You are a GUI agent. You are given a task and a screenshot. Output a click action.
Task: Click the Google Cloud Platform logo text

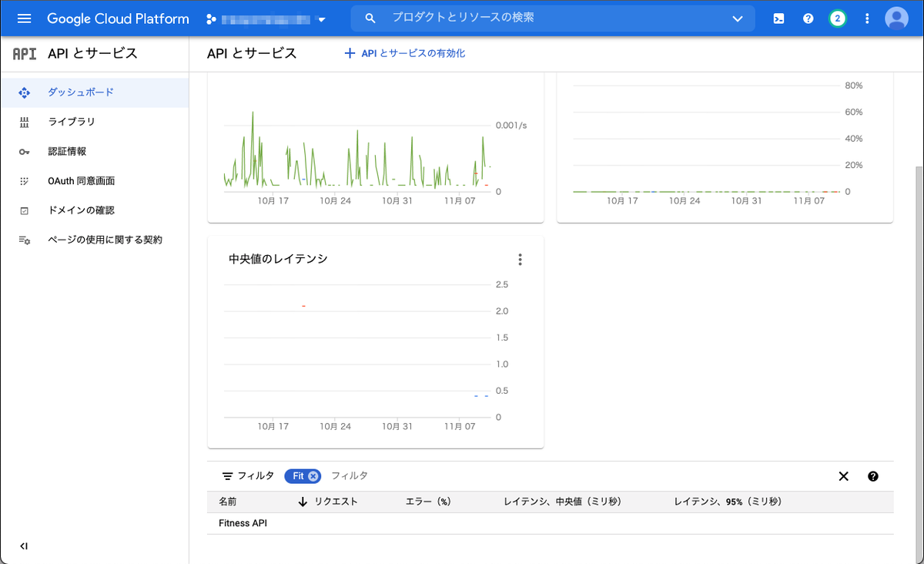point(118,18)
